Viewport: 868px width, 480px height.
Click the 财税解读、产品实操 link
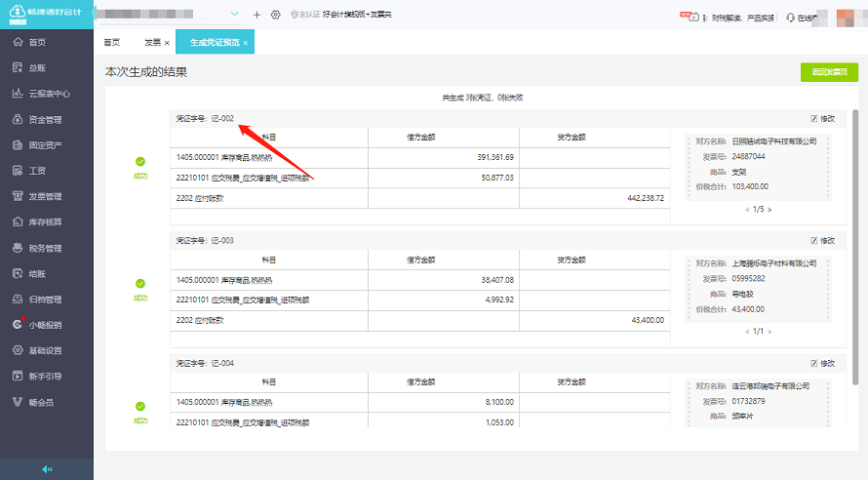coord(742,19)
